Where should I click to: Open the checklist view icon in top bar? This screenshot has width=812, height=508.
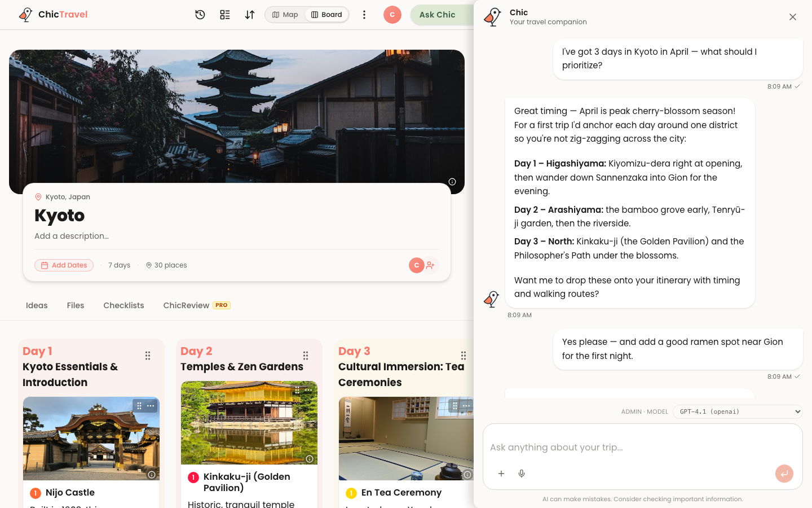point(225,15)
